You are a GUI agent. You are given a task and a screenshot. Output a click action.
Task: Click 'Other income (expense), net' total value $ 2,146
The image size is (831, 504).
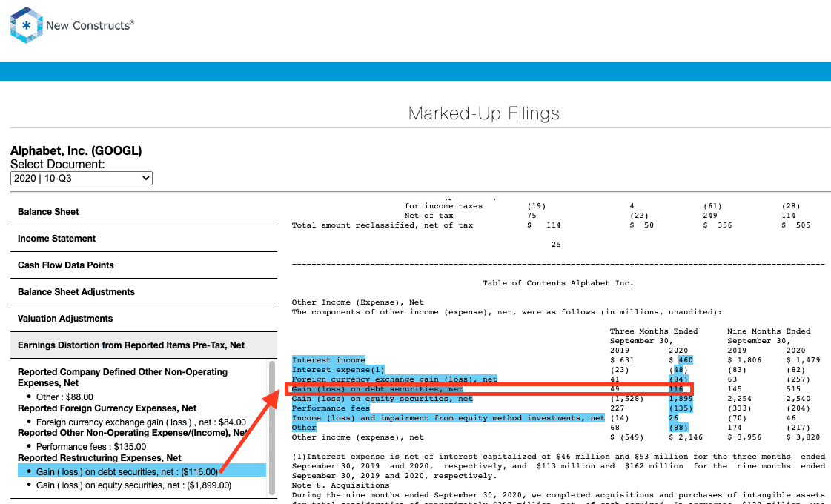tap(686, 437)
